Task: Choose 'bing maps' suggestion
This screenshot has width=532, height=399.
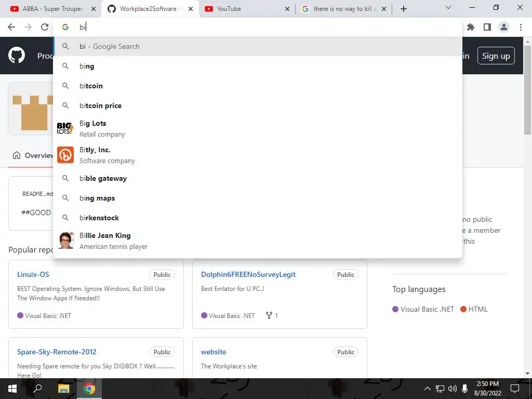Action: (258, 198)
